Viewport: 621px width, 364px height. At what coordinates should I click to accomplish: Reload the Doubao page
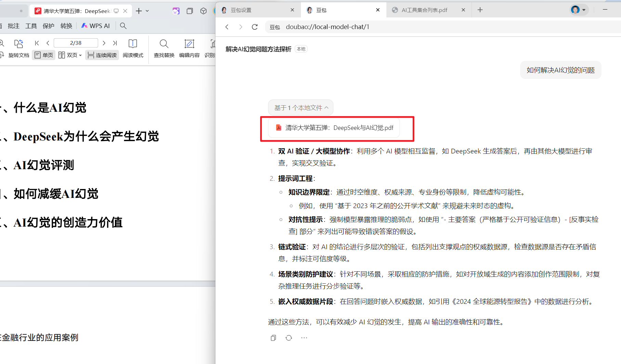click(255, 27)
